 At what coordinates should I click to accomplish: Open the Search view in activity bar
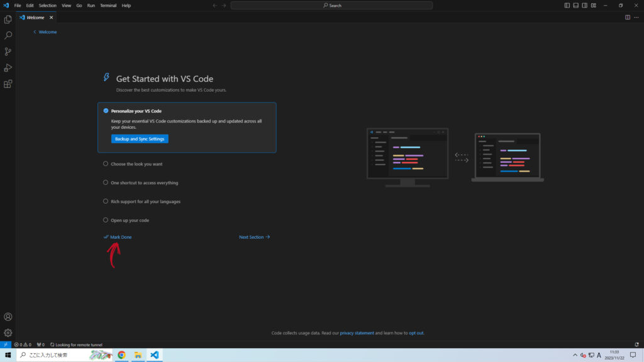(x=8, y=35)
